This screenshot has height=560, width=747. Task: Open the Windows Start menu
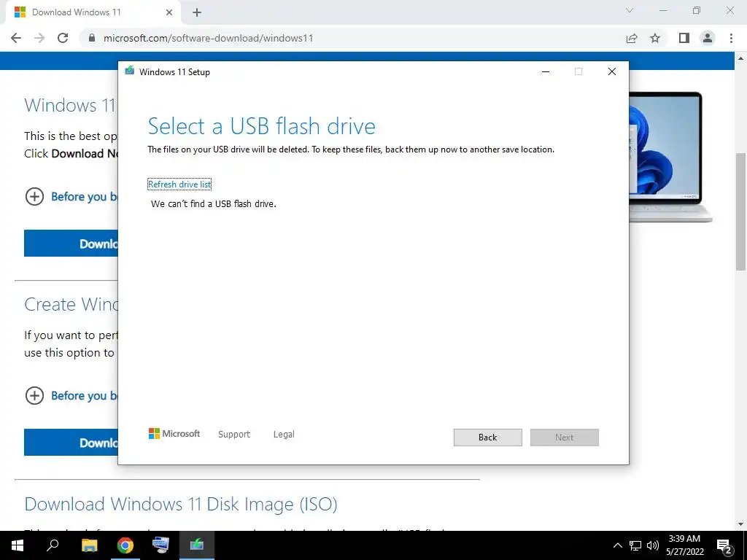pos(18,545)
